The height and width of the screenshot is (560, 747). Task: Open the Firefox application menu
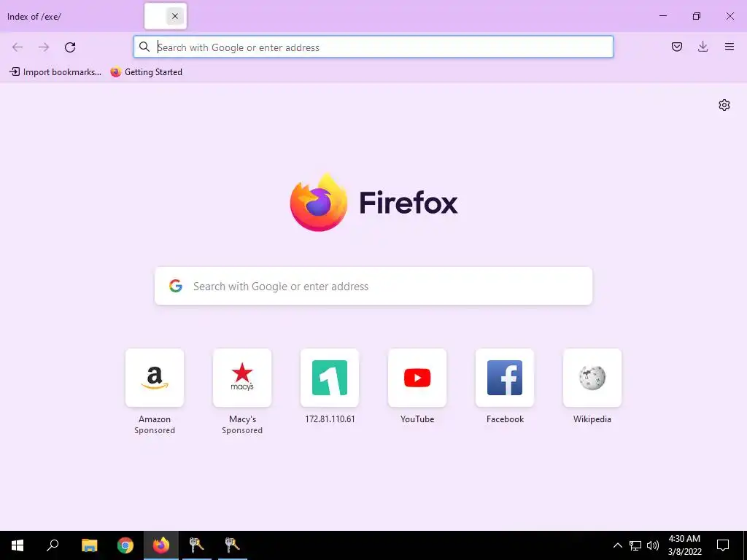pos(729,47)
